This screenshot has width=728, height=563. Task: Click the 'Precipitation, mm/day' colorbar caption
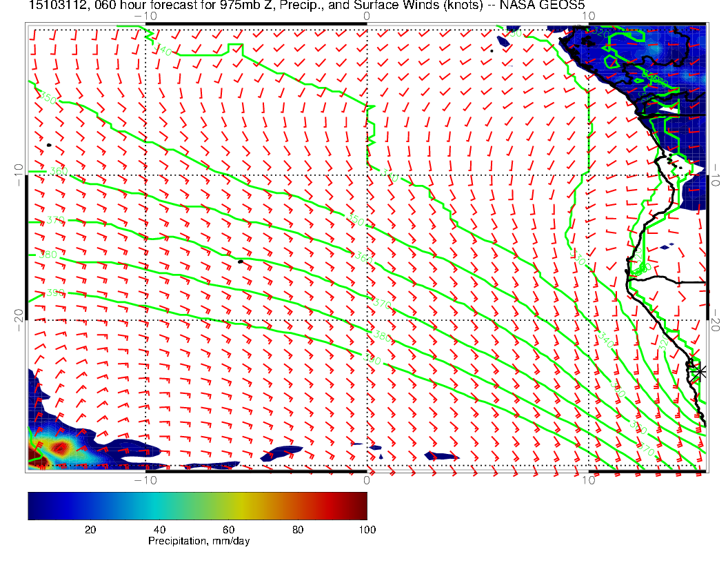click(199, 541)
